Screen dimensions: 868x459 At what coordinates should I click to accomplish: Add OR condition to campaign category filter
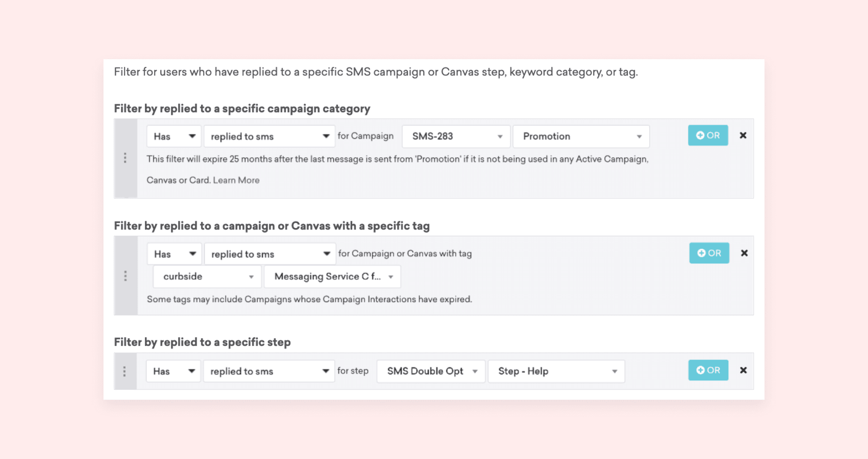tap(708, 136)
